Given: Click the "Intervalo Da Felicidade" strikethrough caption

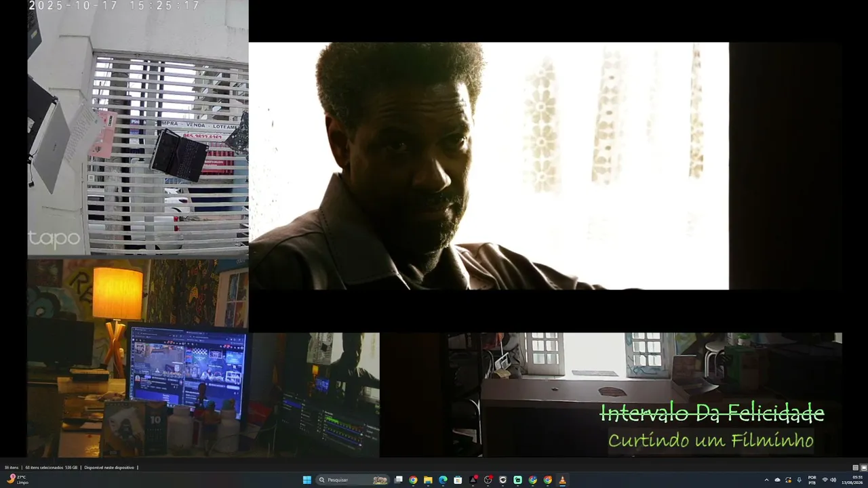Looking at the screenshot, I should coord(712,413).
